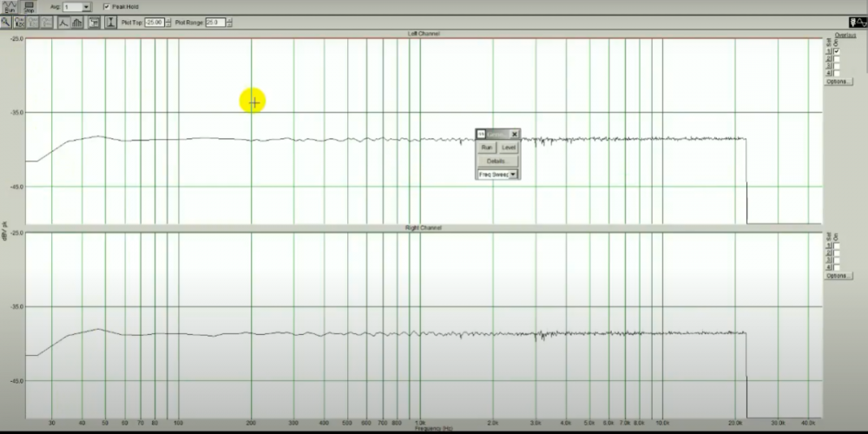Viewport: 868px width, 434px height.
Task: Disable overlay 1 in the Left Channel
Action: (836, 52)
